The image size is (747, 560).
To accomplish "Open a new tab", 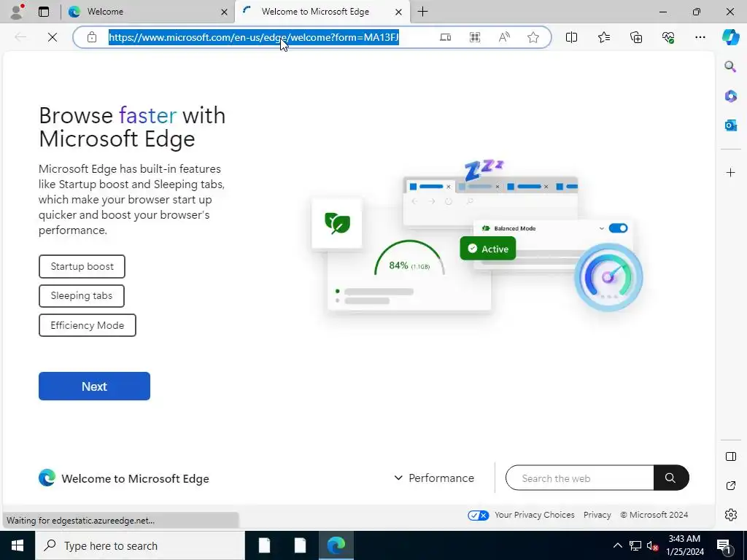I will [422, 12].
